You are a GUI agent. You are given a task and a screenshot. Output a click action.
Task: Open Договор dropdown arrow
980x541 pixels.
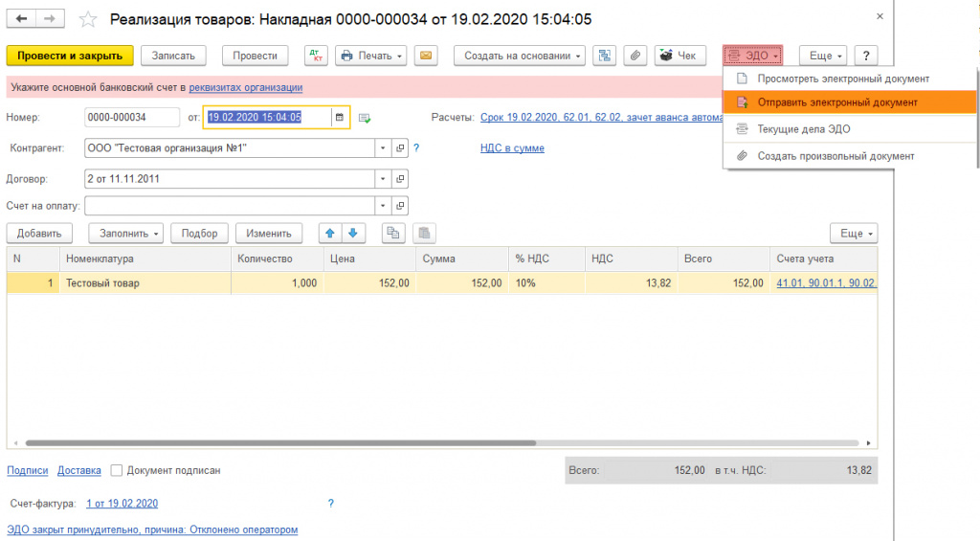pos(383,179)
